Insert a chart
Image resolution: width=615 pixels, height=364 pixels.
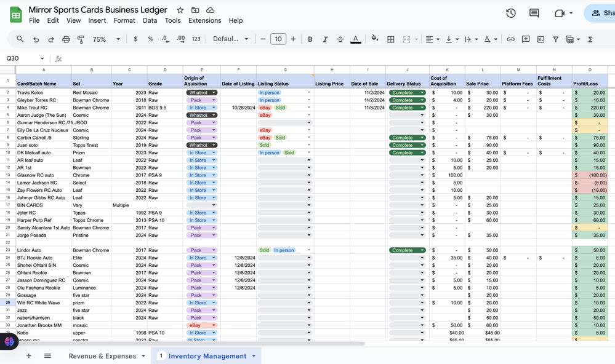pyautogui.click(x=541, y=39)
